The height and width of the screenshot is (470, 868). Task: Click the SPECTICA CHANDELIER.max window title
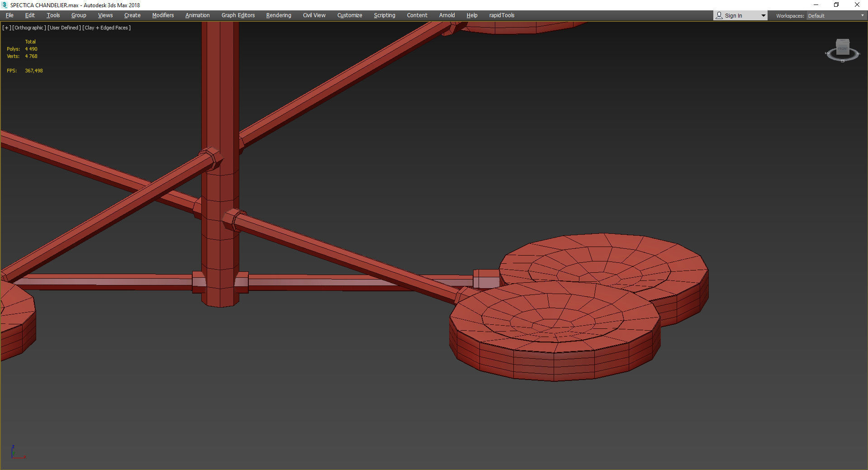(75, 5)
